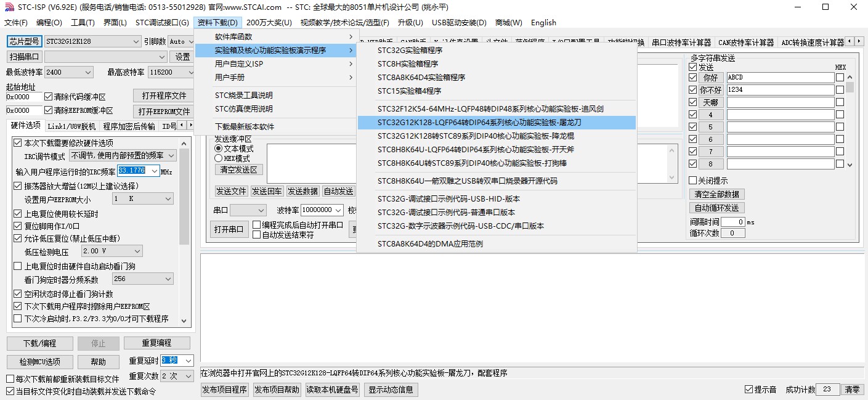Screen dimensions: 868x400
Task: Toggle 编程完成后自动打开串口
Action: pyautogui.click(x=256, y=225)
